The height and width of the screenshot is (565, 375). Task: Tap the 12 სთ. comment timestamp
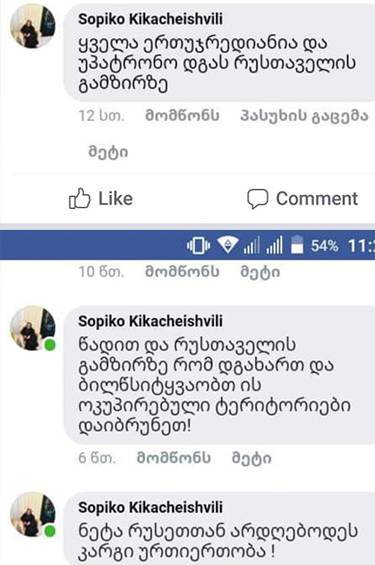tap(101, 116)
